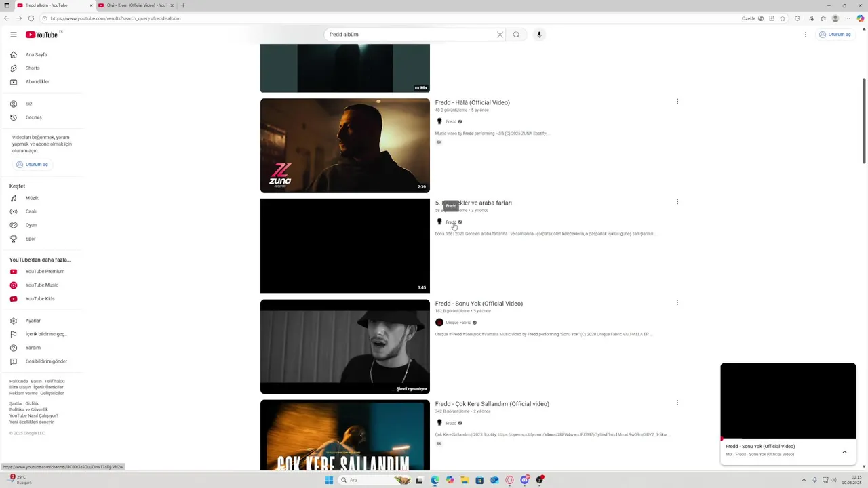Open more options for Fredd - Sonu Yok
868x488 pixels.
click(x=677, y=302)
